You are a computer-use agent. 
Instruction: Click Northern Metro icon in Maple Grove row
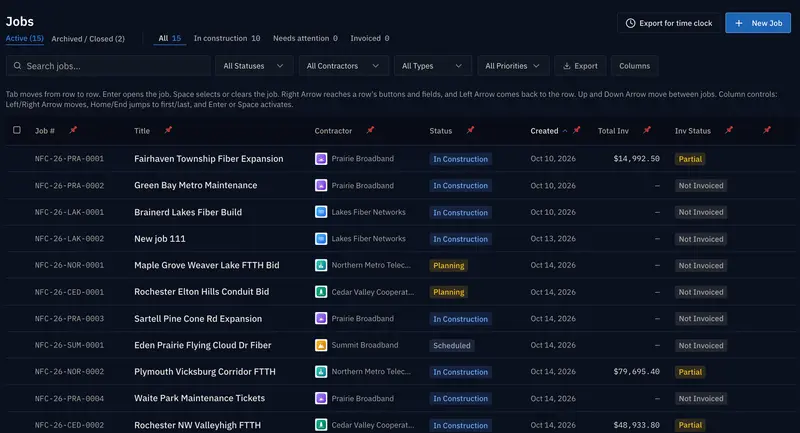click(x=321, y=265)
